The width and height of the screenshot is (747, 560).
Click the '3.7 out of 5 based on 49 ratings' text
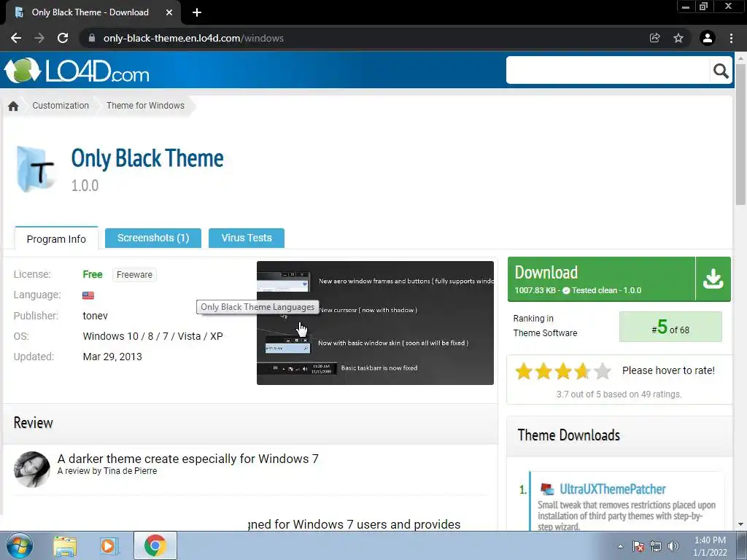(x=619, y=394)
